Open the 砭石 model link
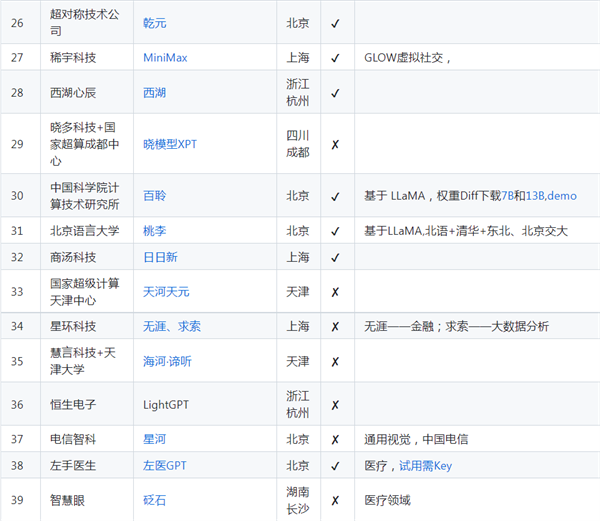The width and height of the screenshot is (600, 521). [x=155, y=500]
